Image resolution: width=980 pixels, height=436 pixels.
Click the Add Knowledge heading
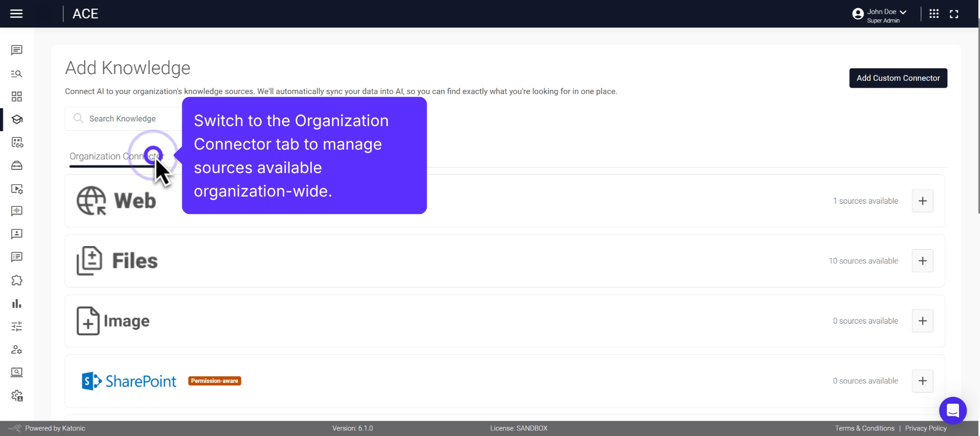(x=128, y=68)
